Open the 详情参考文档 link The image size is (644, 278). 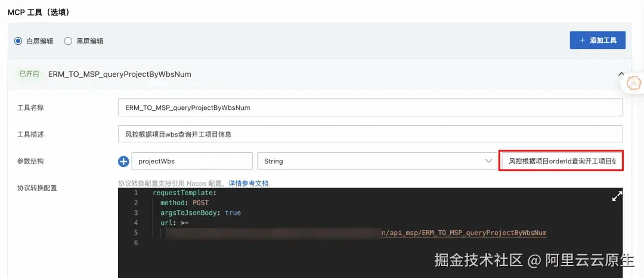point(249,183)
